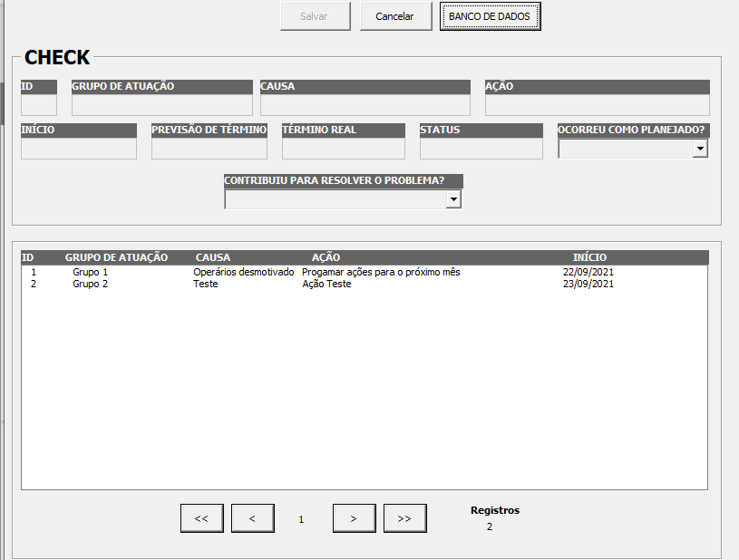Screen dimensions: 739x560
Task: Click the Ação Teste cell
Action: pyautogui.click(x=326, y=284)
